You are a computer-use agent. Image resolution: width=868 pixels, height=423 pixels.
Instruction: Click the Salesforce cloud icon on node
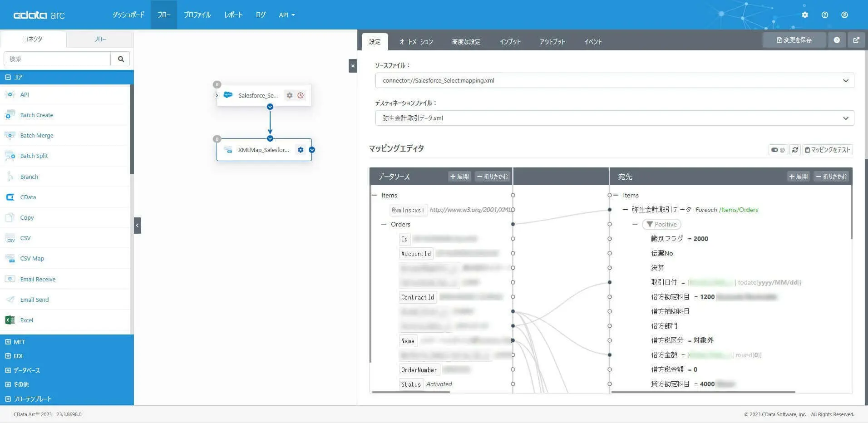[x=228, y=95]
